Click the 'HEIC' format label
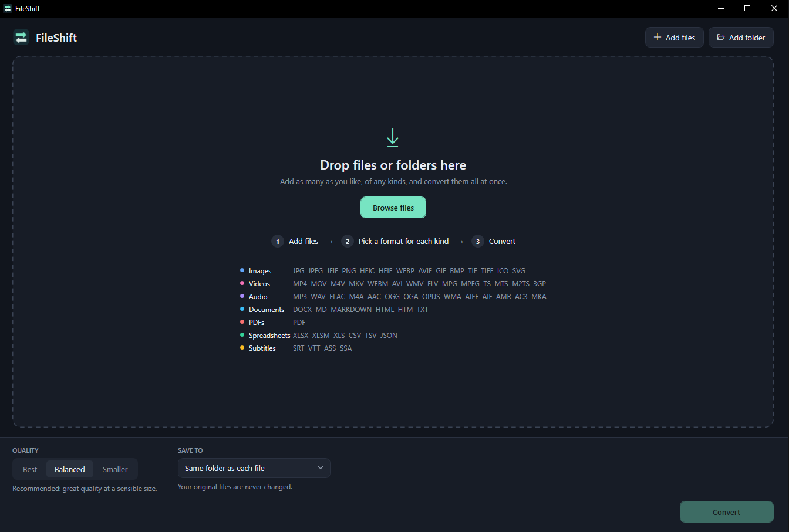The image size is (789, 532). point(367,271)
